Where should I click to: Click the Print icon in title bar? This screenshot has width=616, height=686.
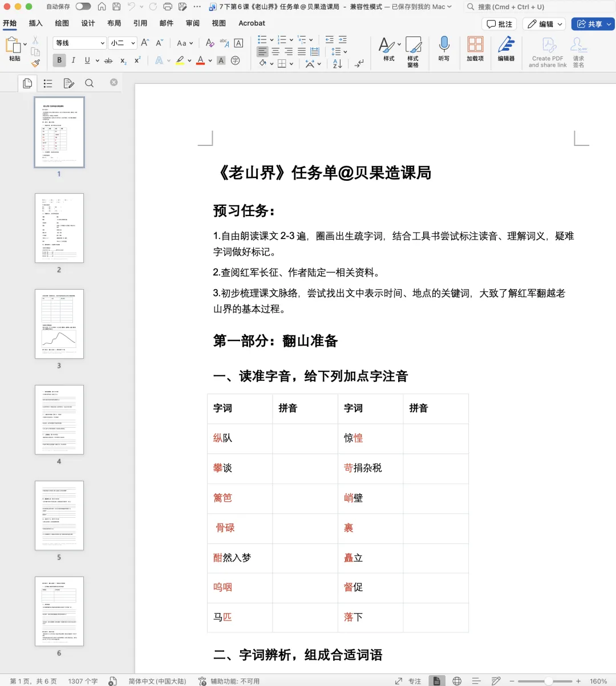click(x=168, y=7)
